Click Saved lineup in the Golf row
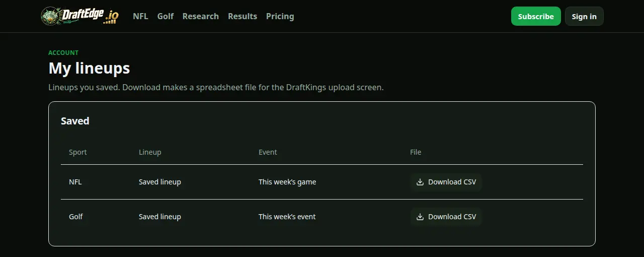 160,217
